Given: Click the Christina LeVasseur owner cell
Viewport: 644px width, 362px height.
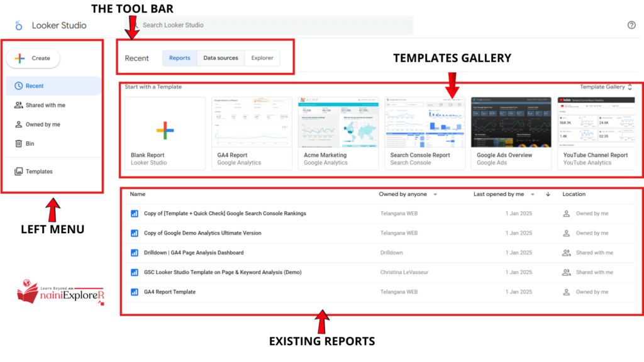Looking at the screenshot, I should [x=404, y=272].
